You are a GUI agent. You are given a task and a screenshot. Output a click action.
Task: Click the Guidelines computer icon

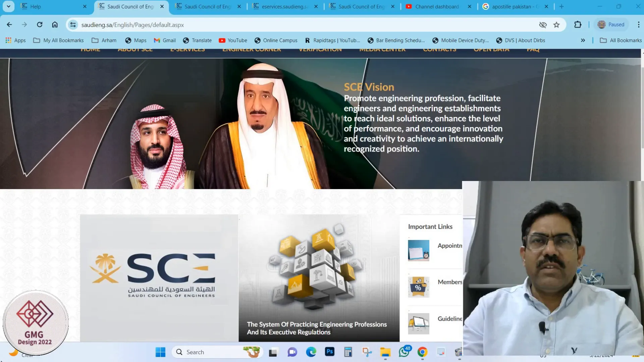click(419, 323)
